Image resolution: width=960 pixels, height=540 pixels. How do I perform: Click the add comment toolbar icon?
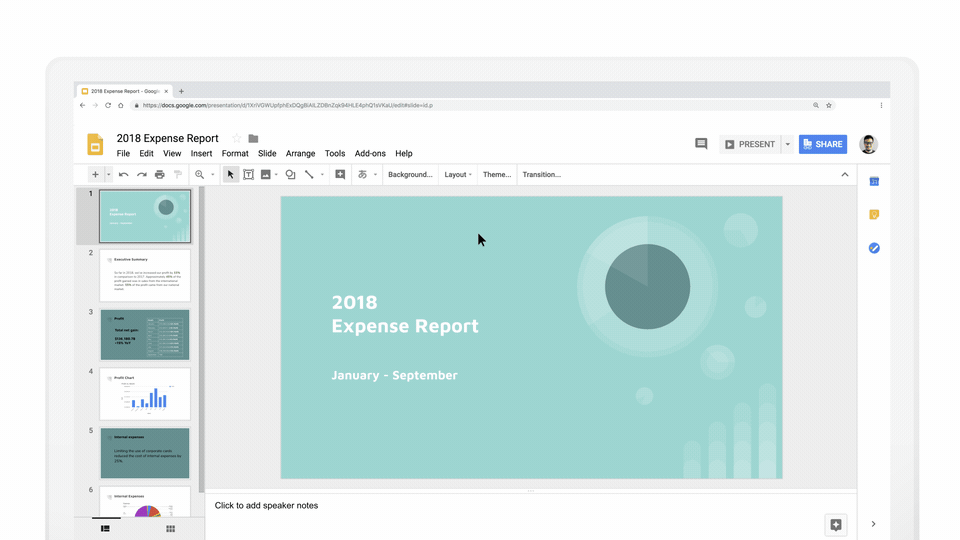click(x=340, y=174)
